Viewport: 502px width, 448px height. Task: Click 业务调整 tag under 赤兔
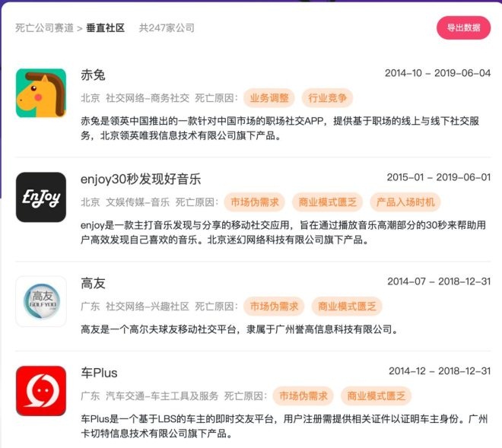point(269,98)
